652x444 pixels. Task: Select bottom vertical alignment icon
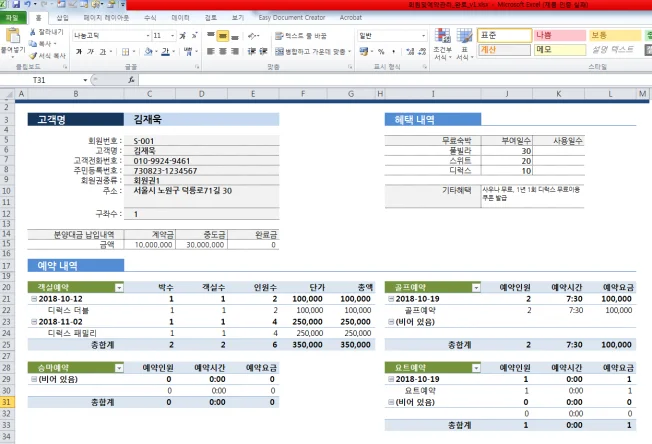point(235,36)
